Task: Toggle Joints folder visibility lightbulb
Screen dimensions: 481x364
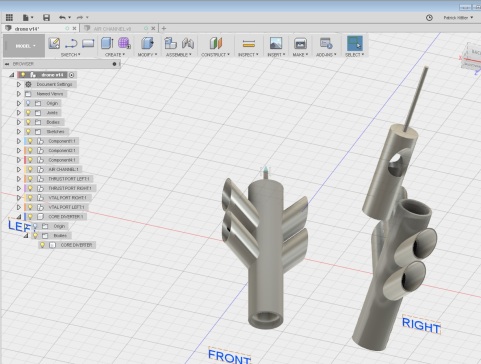Action: click(28, 113)
